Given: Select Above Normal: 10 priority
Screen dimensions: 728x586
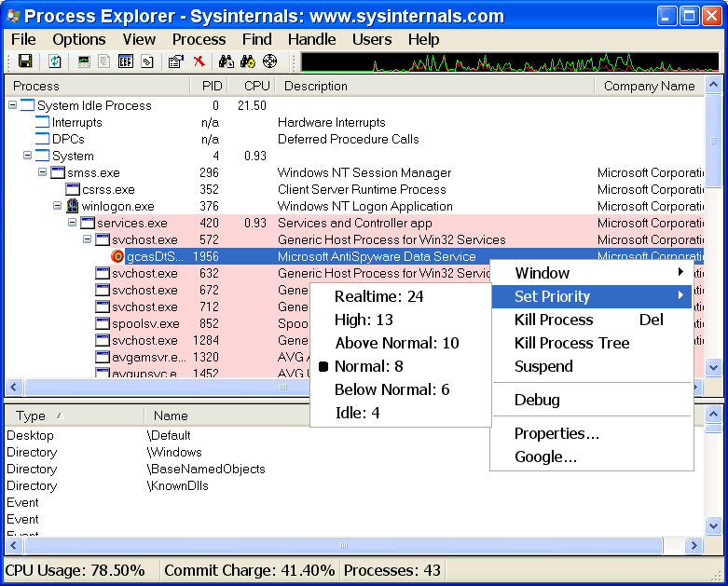Looking at the screenshot, I should point(397,343).
